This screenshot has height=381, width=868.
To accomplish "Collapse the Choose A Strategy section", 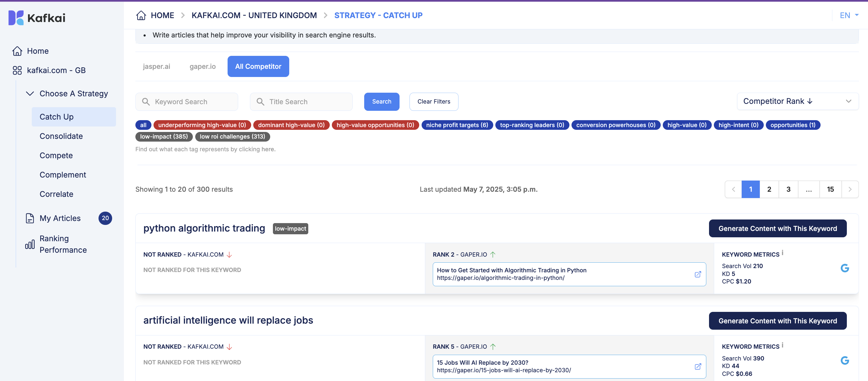I will coord(30,93).
